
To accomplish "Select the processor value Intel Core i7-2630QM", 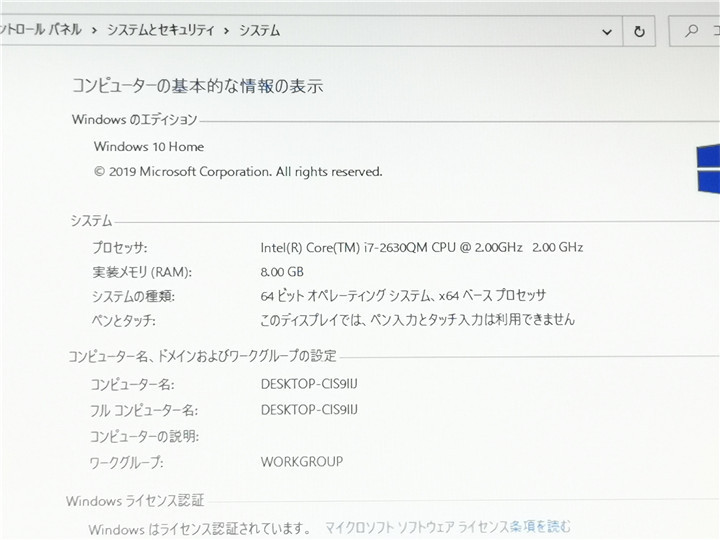I will [422, 248].
